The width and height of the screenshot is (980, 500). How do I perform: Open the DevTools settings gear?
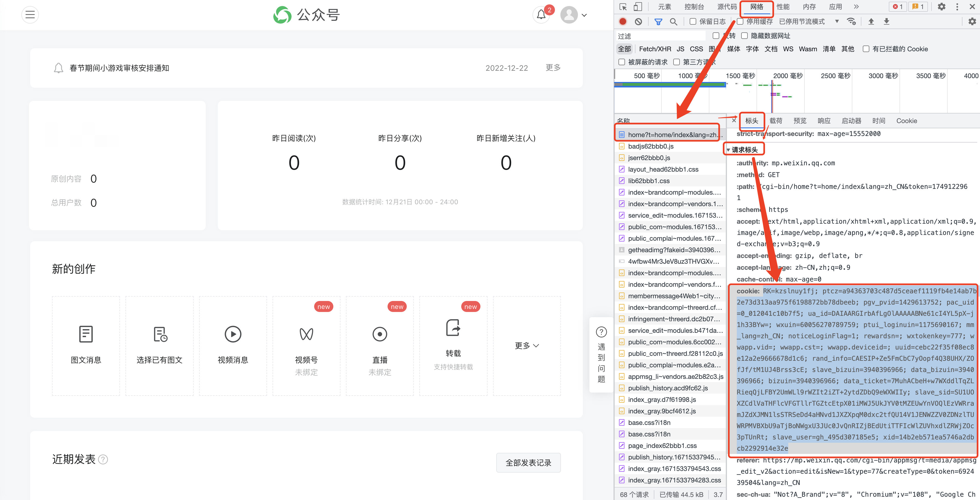pyautogui.click(x=941, y=7)
